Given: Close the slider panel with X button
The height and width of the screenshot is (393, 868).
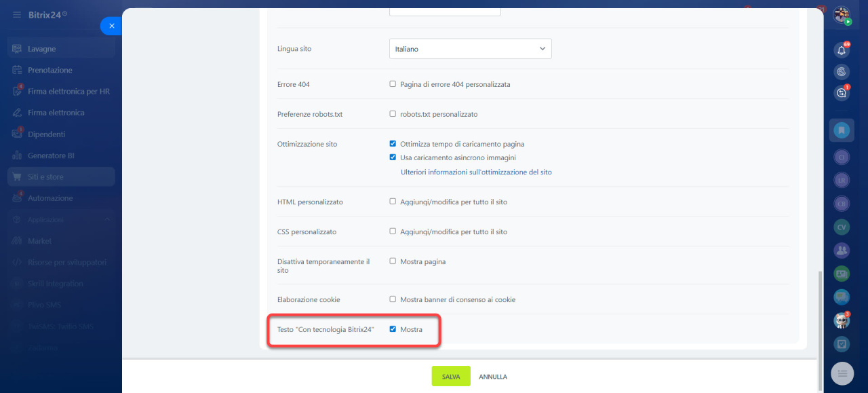Looking at the screenshot, I should click(112, 26).
